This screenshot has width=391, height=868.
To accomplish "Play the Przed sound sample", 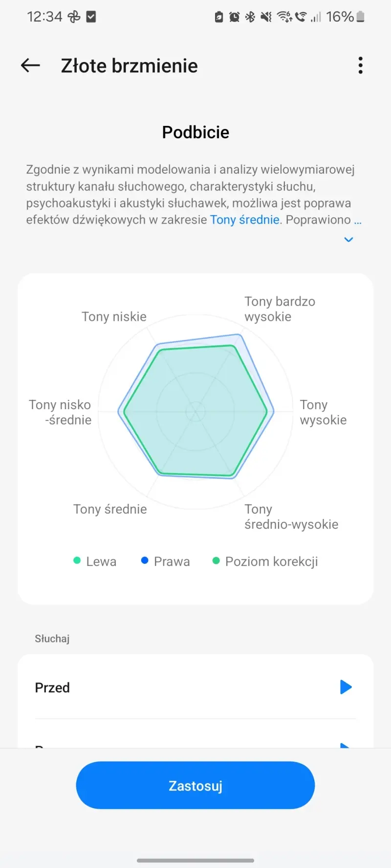I will (346, 687).
